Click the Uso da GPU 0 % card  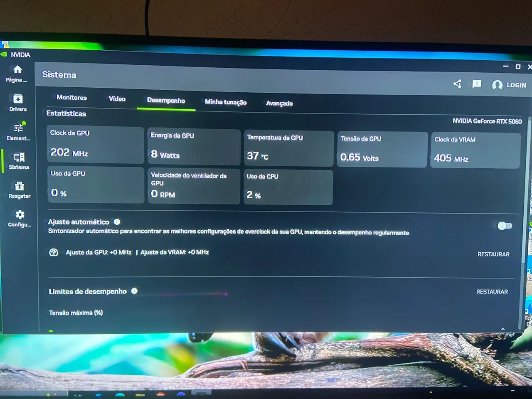(x=96, y=185)
